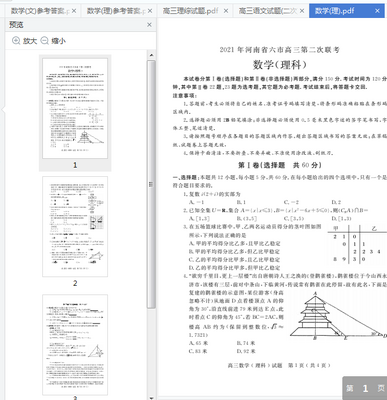The width and height of the screenshot is (387, 400).
Task: Click the heading 2021年河南省六市高三第二次联考
Action: tap(280, 50)
